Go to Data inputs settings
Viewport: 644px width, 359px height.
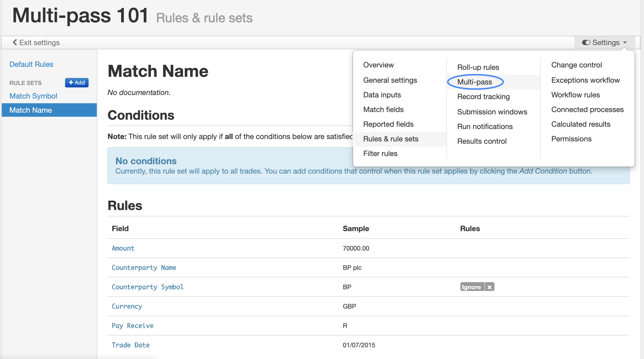point(382,95)
